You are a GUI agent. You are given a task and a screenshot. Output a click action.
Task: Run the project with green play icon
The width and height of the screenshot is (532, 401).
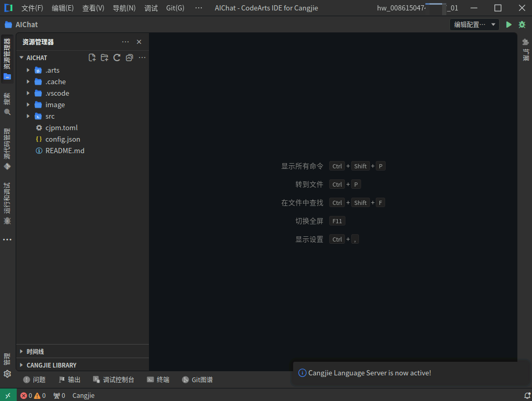[x=508, y=25]
